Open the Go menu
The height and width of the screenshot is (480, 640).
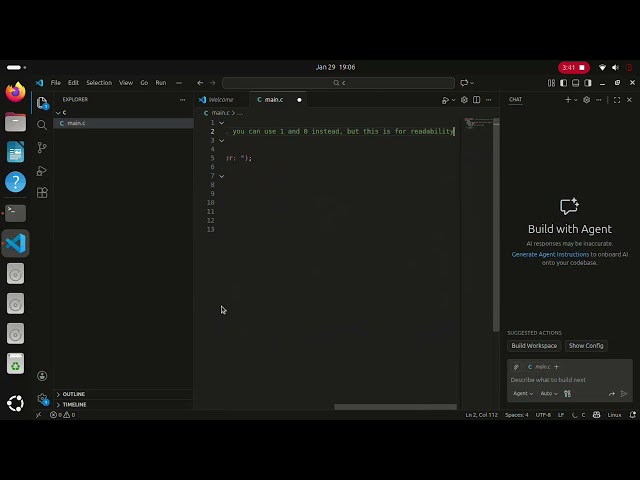144,83
